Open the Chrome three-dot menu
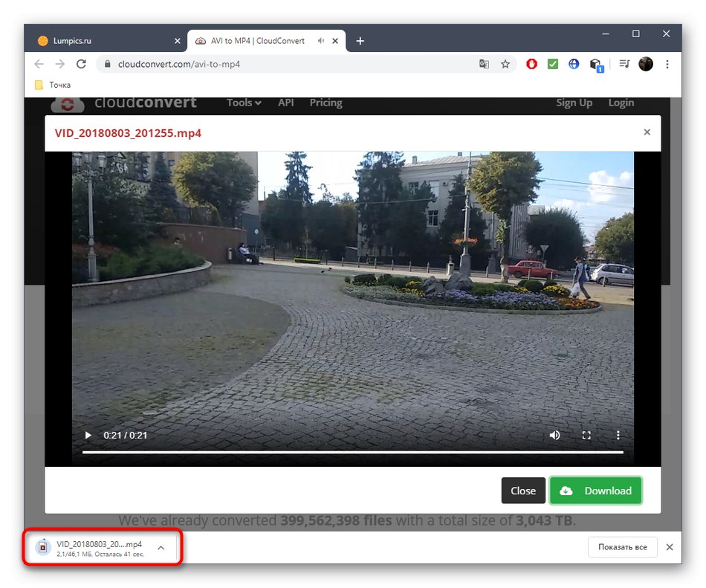706x588 pixels. (667, 64)
